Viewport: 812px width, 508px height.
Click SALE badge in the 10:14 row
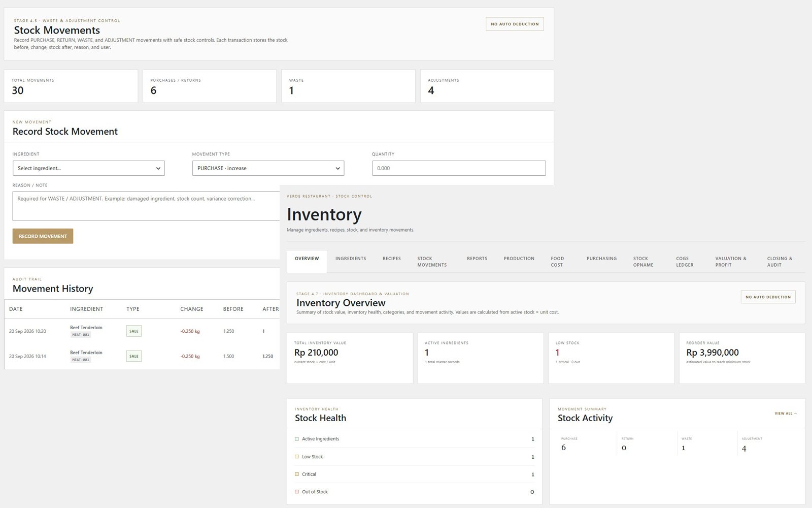[134, 356]
